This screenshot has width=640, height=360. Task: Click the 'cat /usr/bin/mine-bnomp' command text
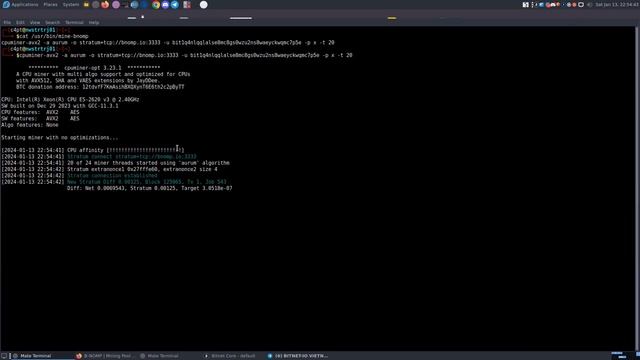(x=54, y=36)
